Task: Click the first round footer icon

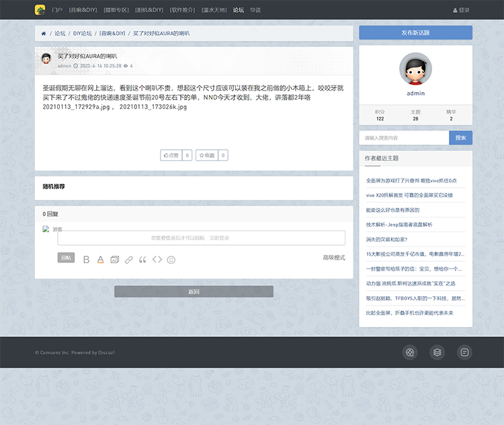Action: pos(410,352)
